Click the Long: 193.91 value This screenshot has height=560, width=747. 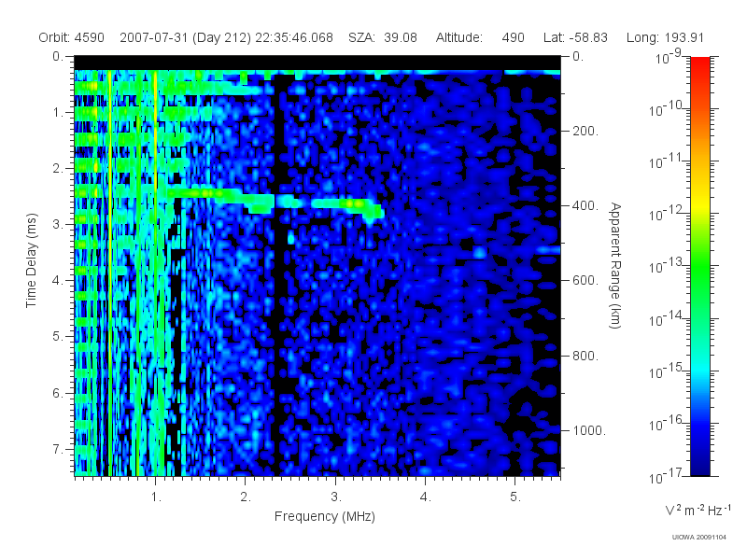[x=665, y=37]
